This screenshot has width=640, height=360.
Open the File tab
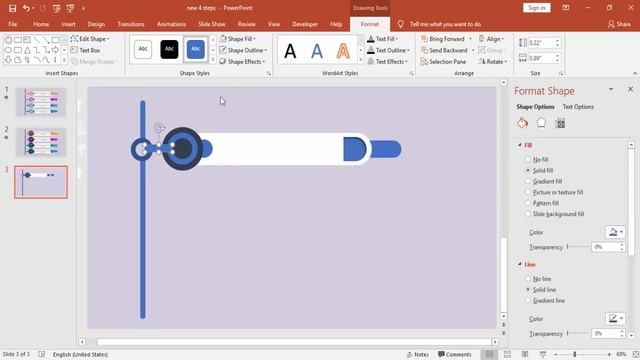click(13, 24)
